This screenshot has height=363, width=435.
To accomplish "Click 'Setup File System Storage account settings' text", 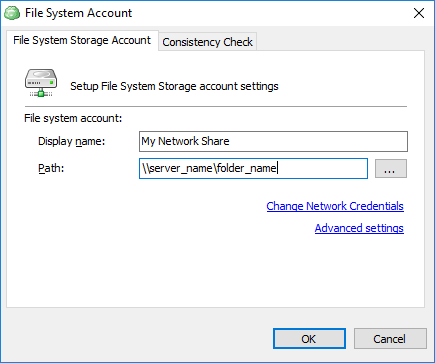I will click(x=174, y=86).
